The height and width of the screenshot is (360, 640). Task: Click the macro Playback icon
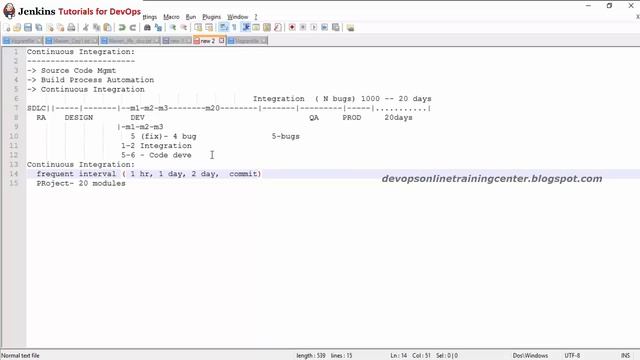pos(313,28)
